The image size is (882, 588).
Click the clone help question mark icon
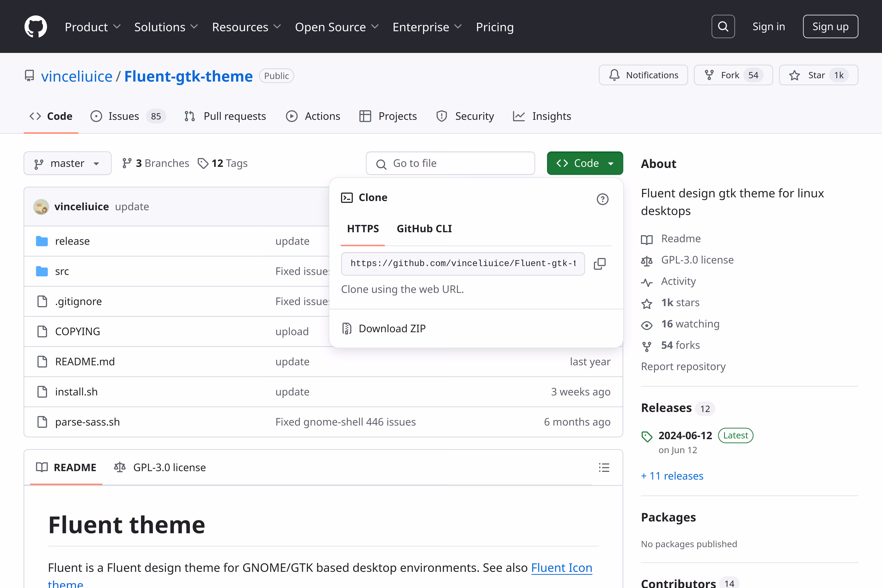coord(602,199)
